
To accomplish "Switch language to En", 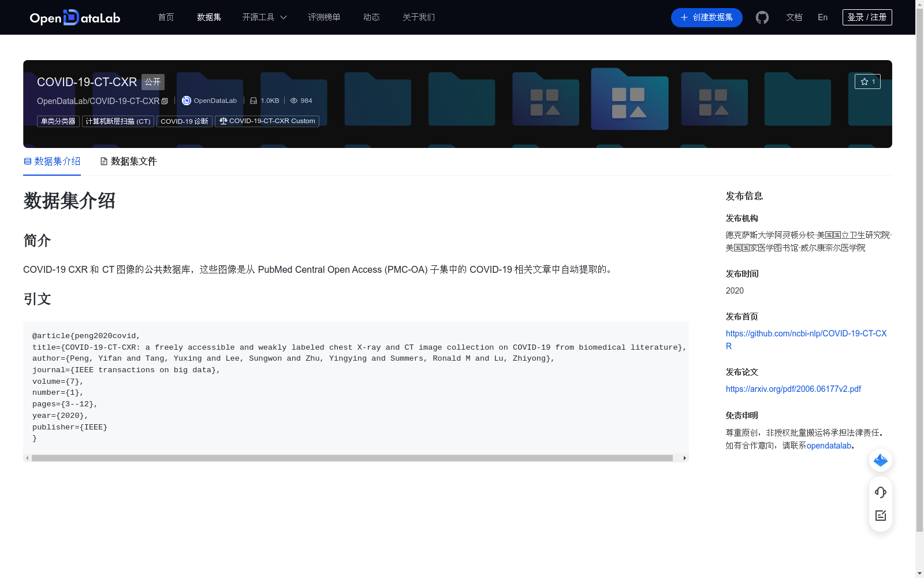I will (x=823, y=17).
